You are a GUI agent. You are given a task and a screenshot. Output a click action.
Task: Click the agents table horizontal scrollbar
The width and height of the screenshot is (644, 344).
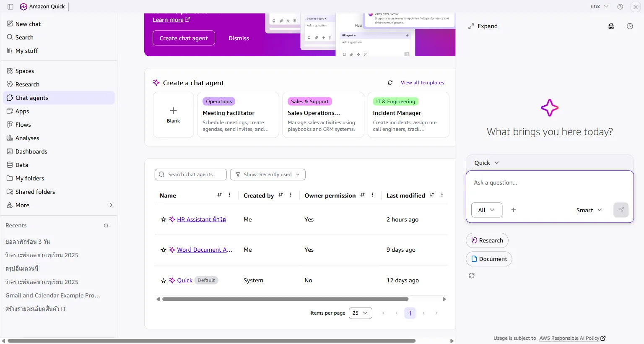285,299
